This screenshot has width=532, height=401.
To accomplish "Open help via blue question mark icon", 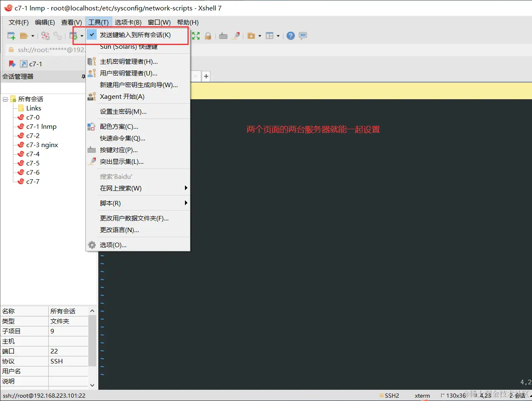I will point(291,36).
